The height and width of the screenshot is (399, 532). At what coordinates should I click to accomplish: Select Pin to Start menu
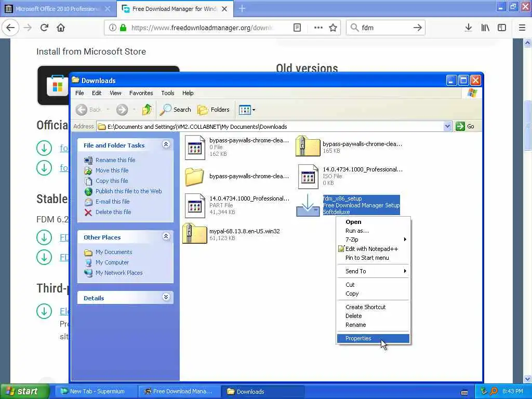pyautogui.click(x=373, y=258)
